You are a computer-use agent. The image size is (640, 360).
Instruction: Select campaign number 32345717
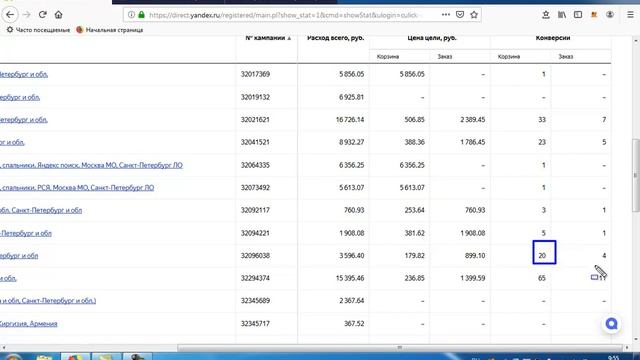[255, 324]
